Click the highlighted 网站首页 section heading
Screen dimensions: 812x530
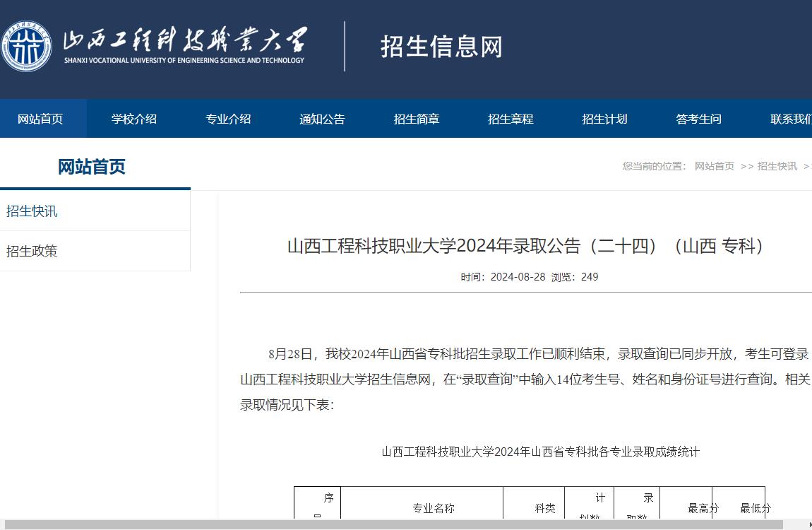[x=92, y=167]
